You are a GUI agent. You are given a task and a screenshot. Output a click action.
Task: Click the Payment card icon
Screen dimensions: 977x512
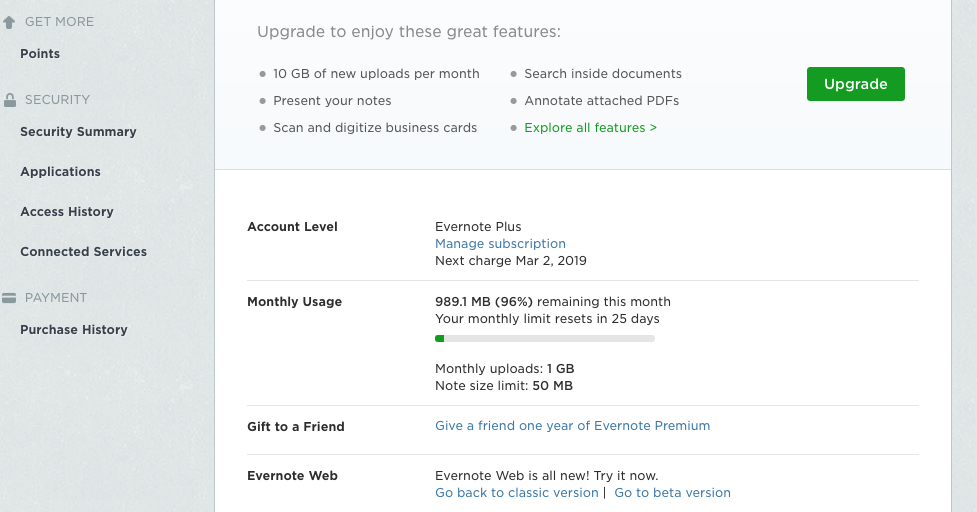pyautogui.click(x=9, y=298)
